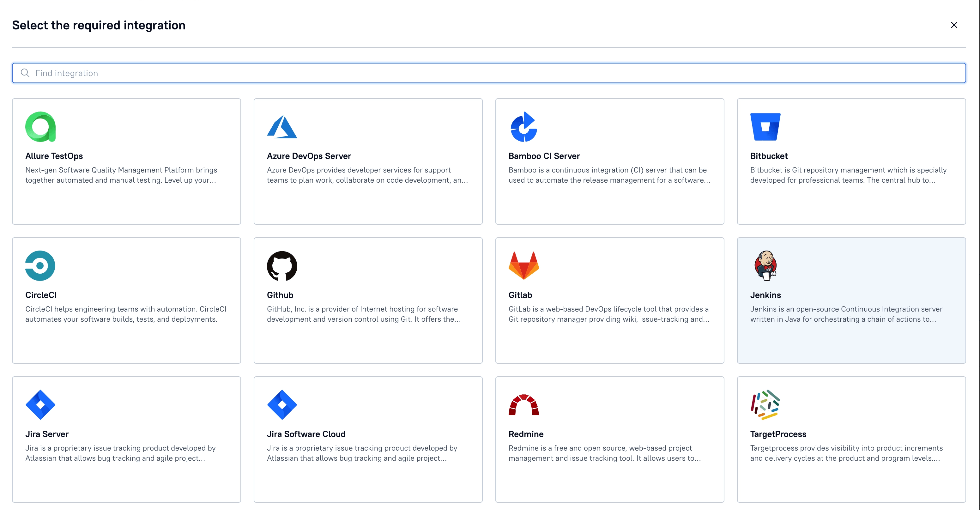980x510 pixels.
Task: Click the Jira Server diamond icon
Action: click(40, 404)
